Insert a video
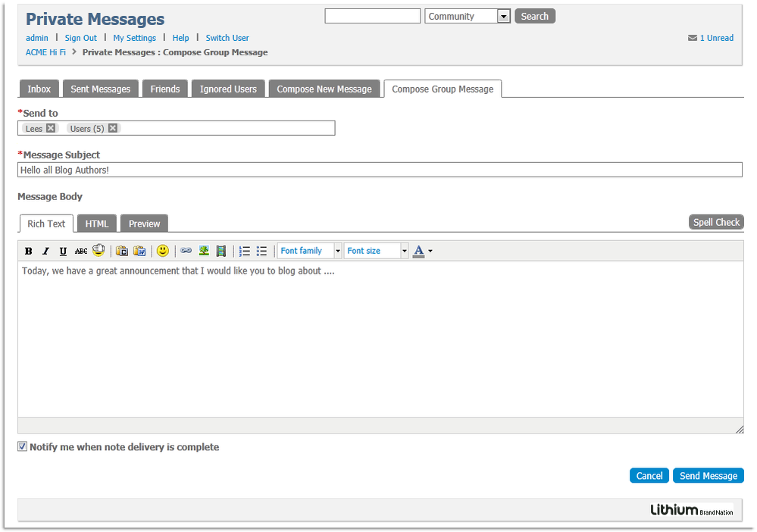Viewport: 757px width, 532px height. 221,251
